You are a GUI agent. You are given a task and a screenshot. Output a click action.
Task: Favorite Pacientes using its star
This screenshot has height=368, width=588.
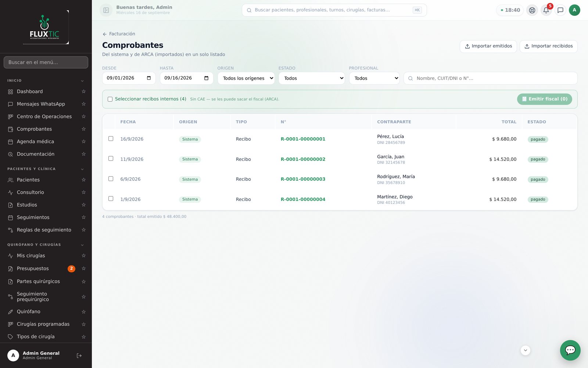pos(83,180)
